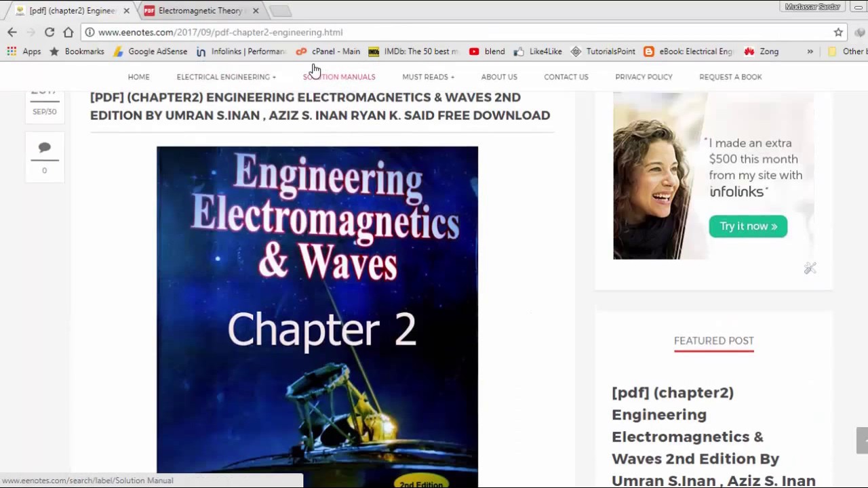Open the SOLUTION MANUALS menu item
This screenshot has height=488, width=868.
[339, 77]
